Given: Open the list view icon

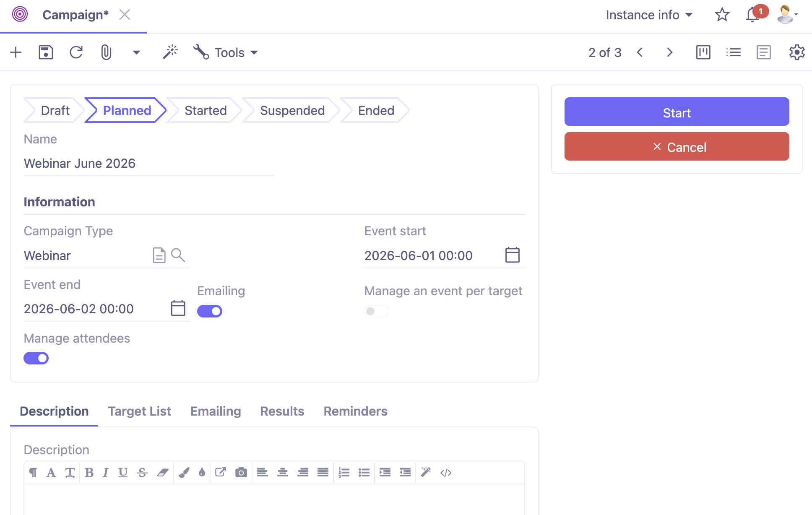Looking at the screenshot, I should tap(733, 52).
